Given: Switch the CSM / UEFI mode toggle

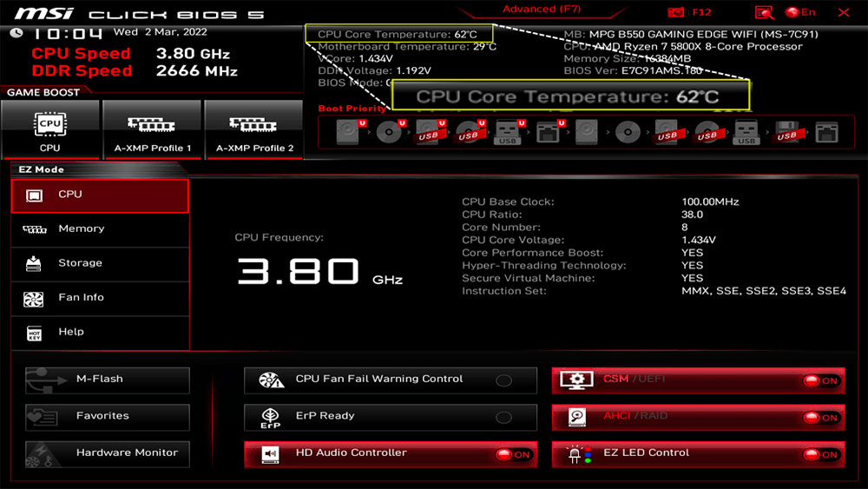Looking at the screenshot, I should pyautogui.click(x=820, y=380).
